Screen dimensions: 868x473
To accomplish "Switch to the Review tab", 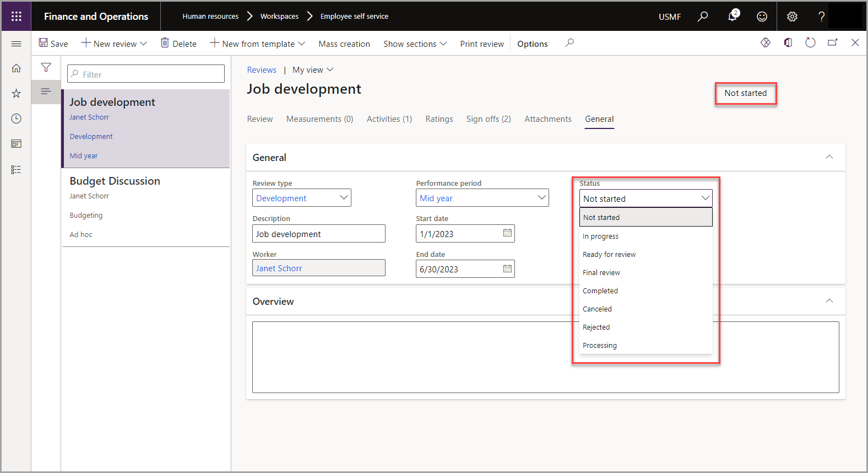I will click(260, 119).
